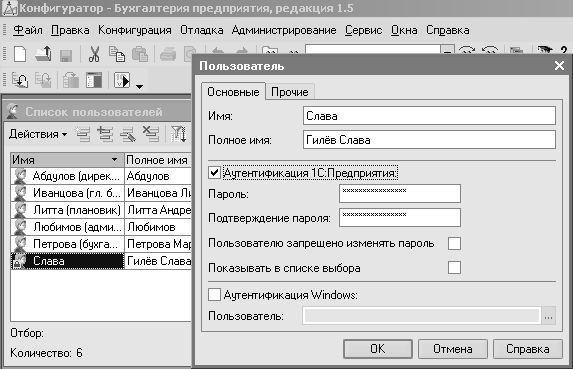Screen dimensions: 573x369
Task: Click the avatar icon of Абдулов row
Action: click(x=20, y=176)
